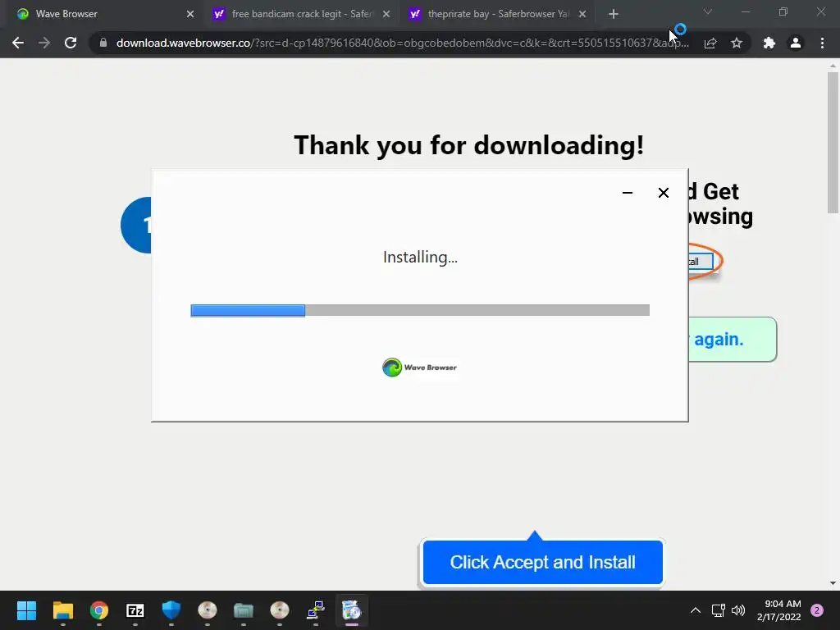
Task: Click the scrollbar down arrow
Action: [833, 583]
